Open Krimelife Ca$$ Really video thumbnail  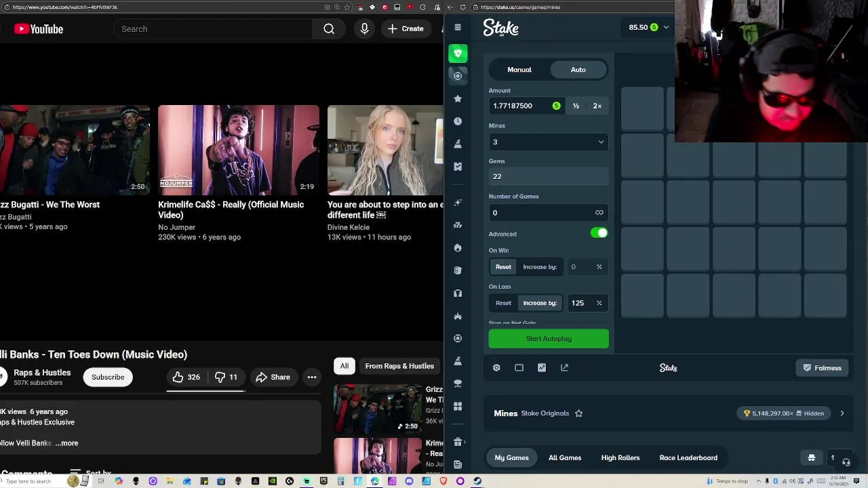coord(239,150)
